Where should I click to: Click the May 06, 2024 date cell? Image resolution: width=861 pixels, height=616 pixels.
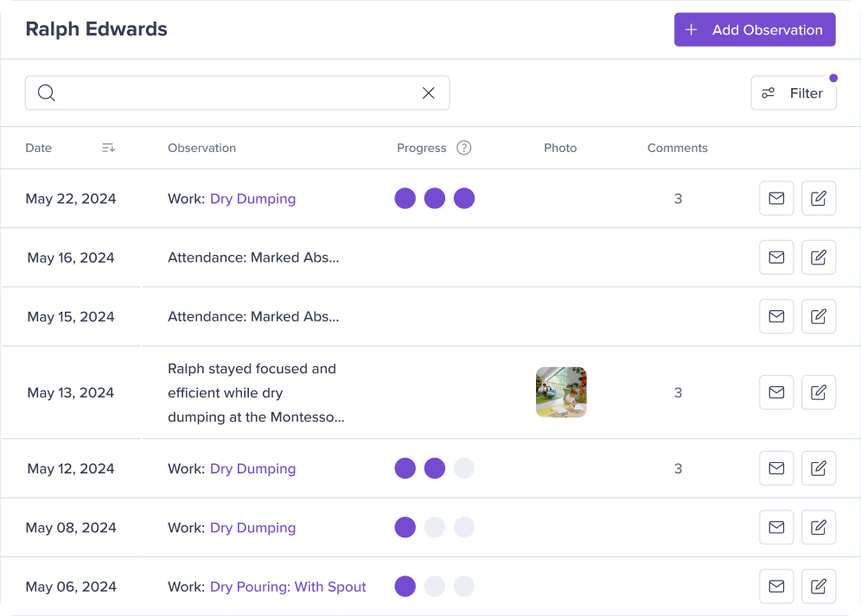tap(71, 587)
